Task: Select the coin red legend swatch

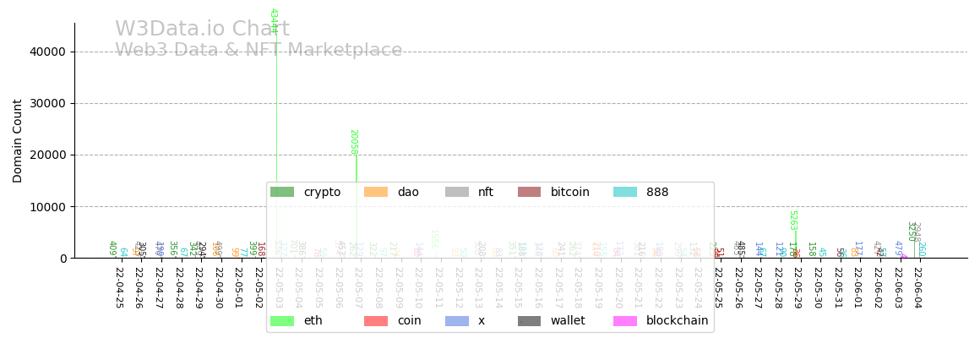Action: [x=375, y=321]
